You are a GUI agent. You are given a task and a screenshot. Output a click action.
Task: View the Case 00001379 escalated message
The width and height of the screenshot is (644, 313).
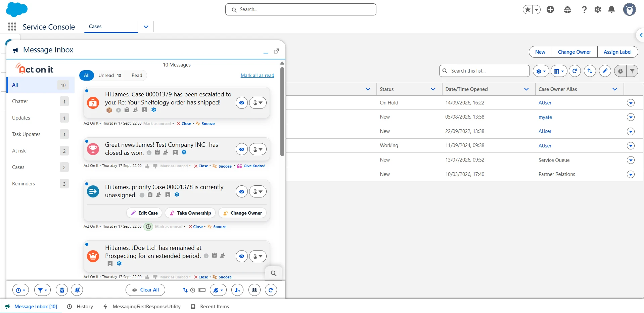pos(242,103)
